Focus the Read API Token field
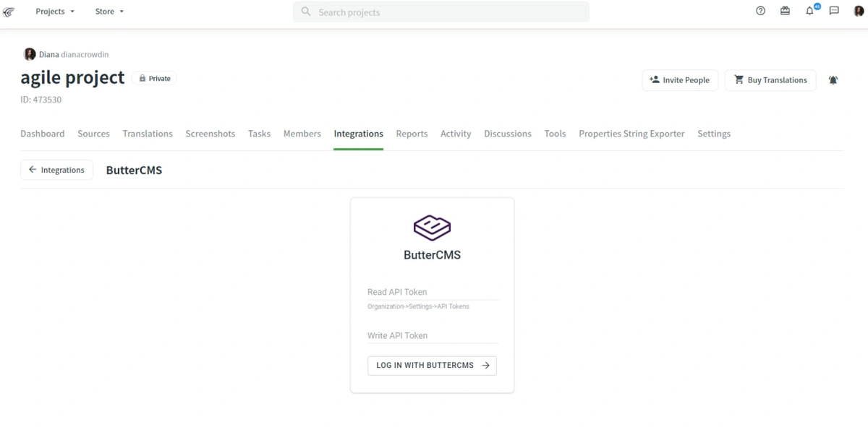The height and width of the screenshot is (427, 868). click(x=433, y=292)
